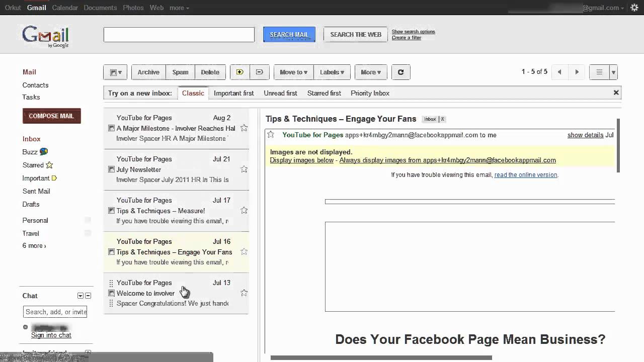Click the Starred star icon in sidebar
This screenshot has height=362, width=644.
(49, 165)
